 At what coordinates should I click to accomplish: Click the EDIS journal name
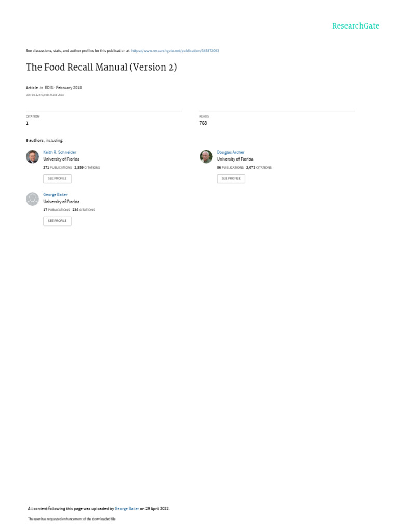point(49,87)
